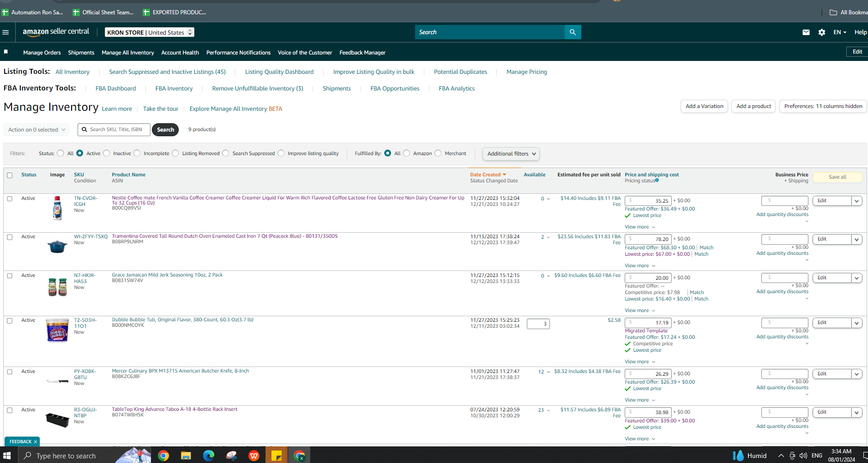The image size is (868, 463).
Task: Open Edit dropdown arrow for Nestle Coffee mate row
Action: (x=857, y=201)
